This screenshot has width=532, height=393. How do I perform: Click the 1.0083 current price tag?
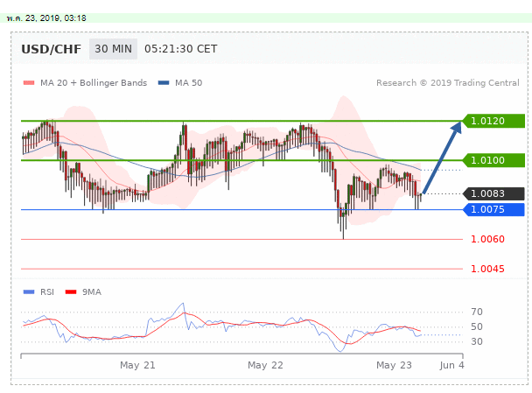click(x=493, y=193)
